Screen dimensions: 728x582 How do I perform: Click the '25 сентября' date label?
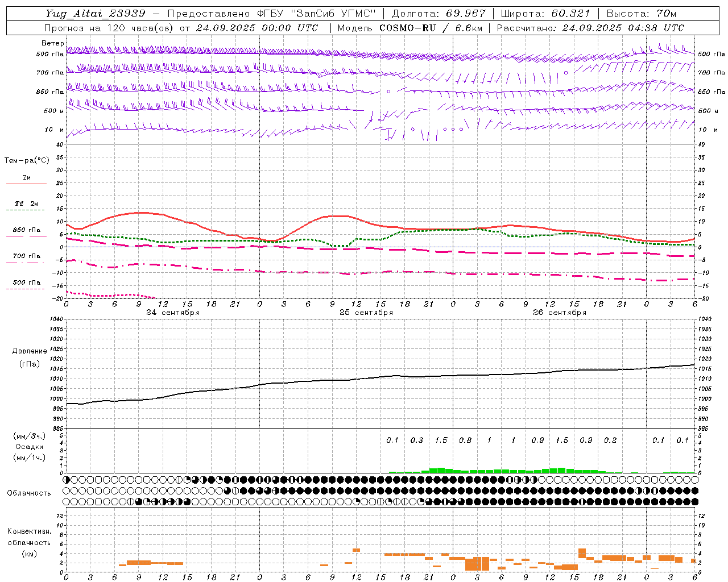(x=366, y=313)
